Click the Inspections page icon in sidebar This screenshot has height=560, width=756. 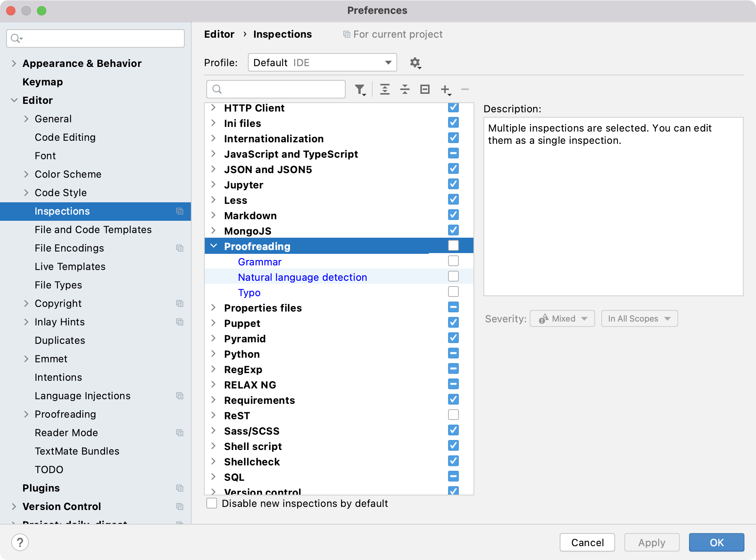pos(180,211)
